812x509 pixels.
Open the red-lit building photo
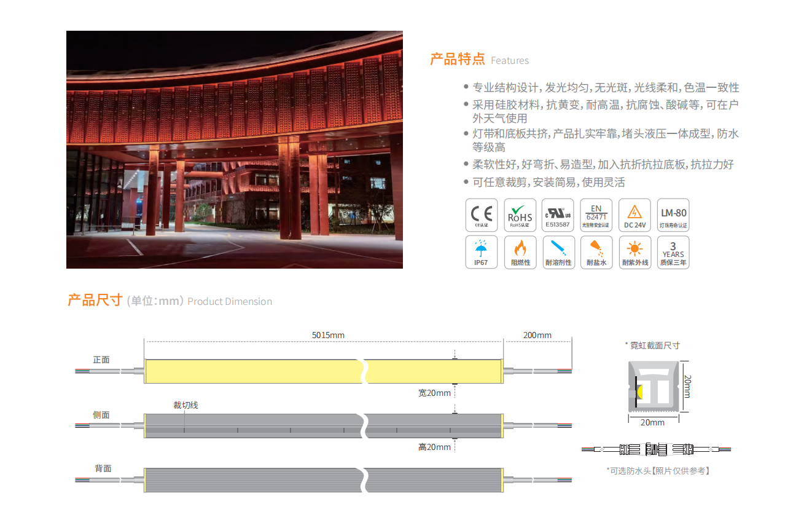point(235,149)
